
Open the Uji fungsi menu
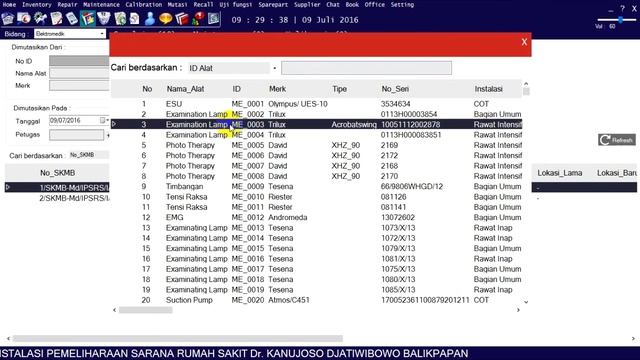tap(236, 4)
